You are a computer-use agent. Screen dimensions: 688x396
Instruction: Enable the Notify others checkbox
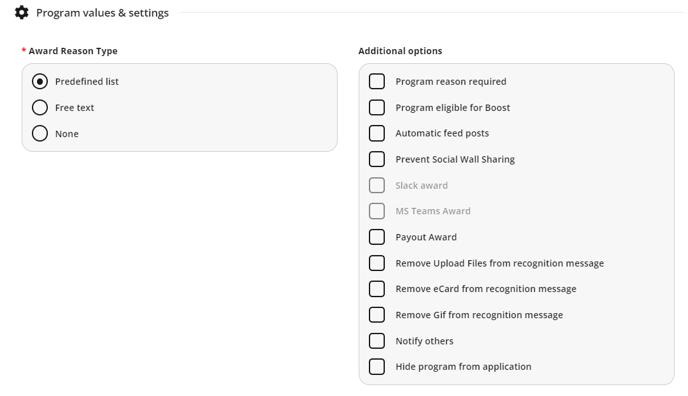click(377, 341)
